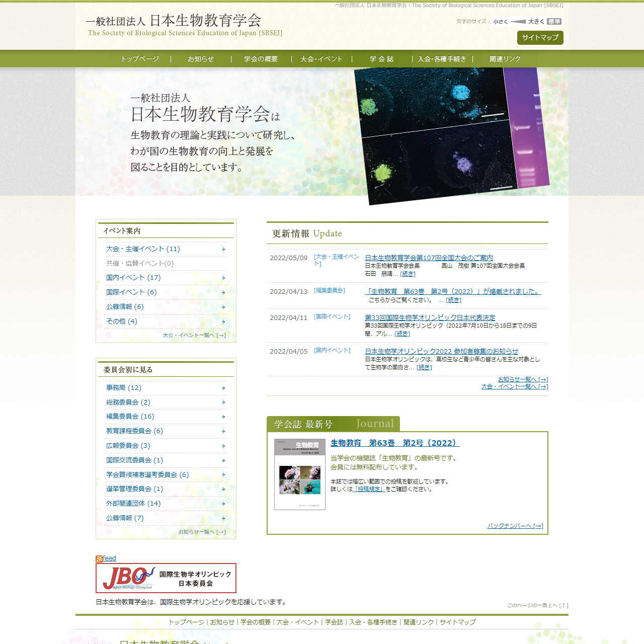Jump to top via このページの一番上へ
The image size is (644, 644).
537,605
